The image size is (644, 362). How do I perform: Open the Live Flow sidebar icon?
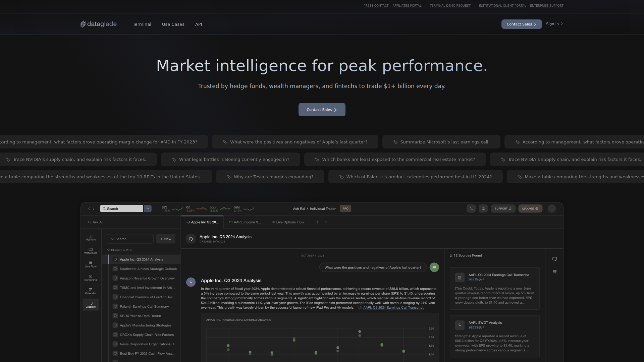(x=91, y=264)
